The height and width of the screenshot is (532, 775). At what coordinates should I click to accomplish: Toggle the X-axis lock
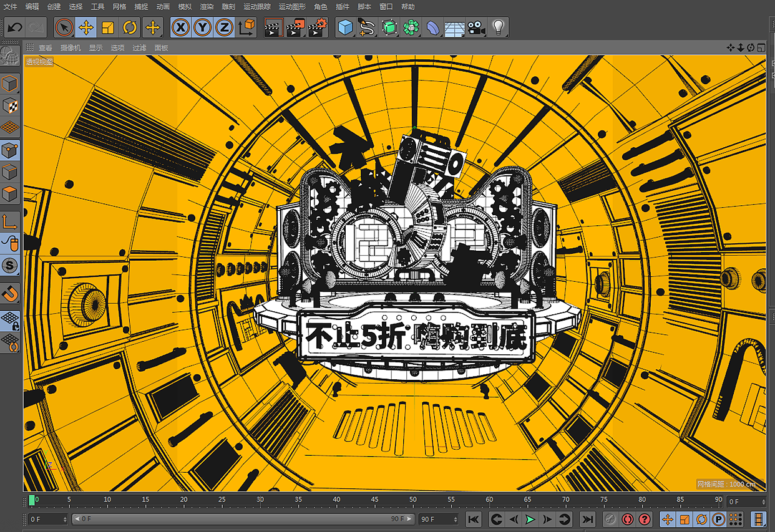click(x=180, y=27)
